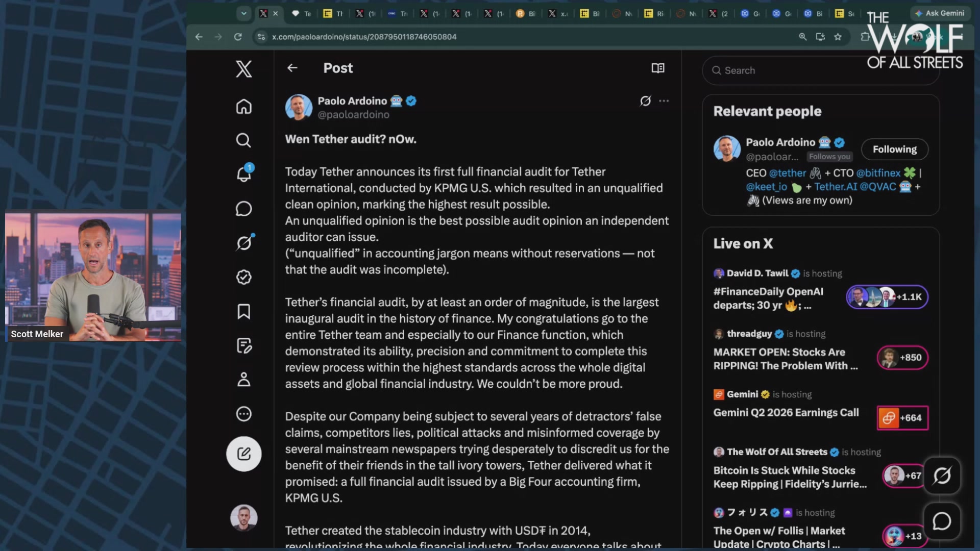Open Notifications bell with badge
The image size is (980, 551).
click(244, 173)
